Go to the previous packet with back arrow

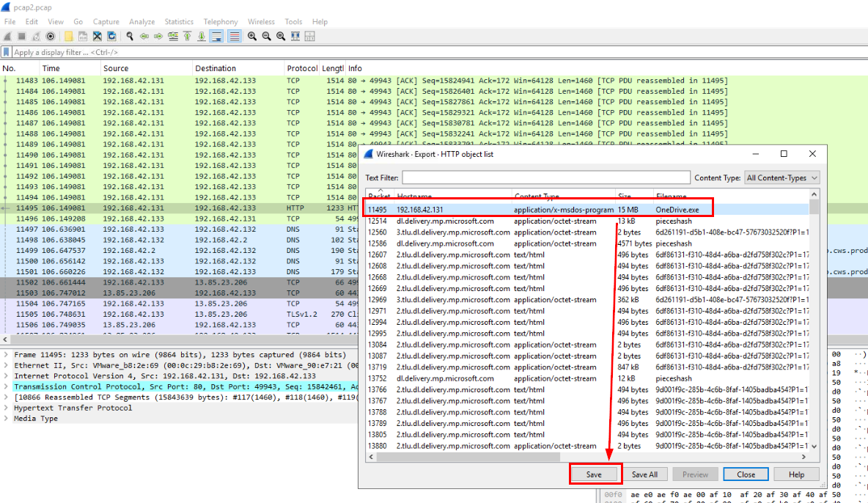144,36
